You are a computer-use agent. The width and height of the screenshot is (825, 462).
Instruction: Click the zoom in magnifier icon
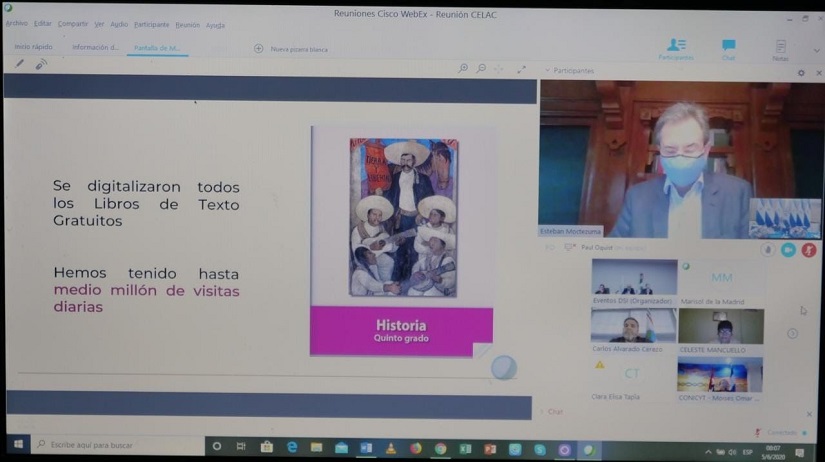463,68
